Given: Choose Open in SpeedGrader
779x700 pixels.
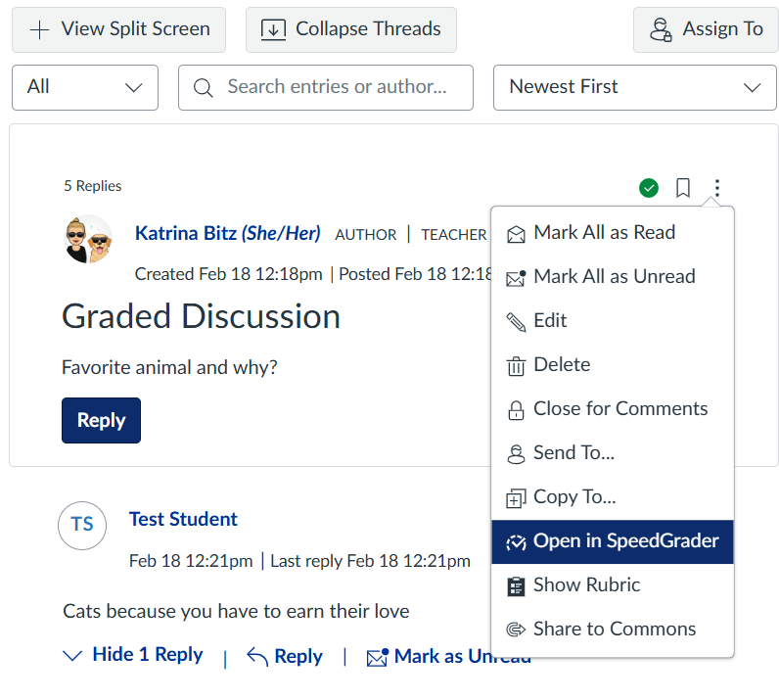Looking at the screenshot, I should point(625,541).
